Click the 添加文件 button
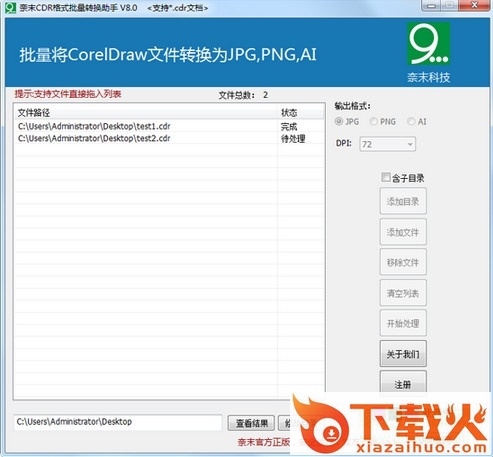This screenshot has width=493, height=457. (403, 232)
